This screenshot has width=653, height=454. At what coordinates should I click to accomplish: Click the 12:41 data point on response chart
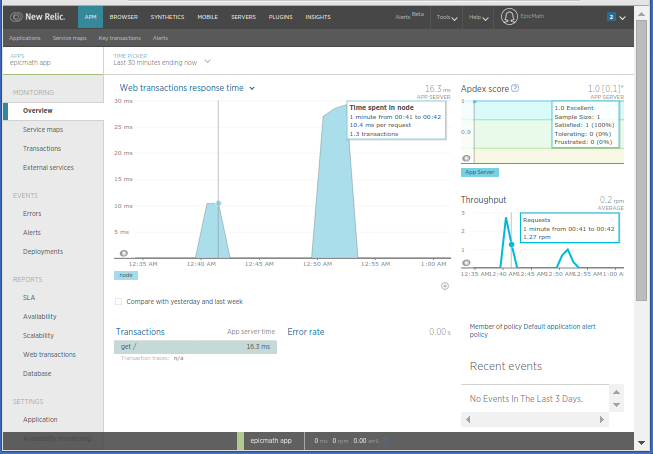(218, 203)
